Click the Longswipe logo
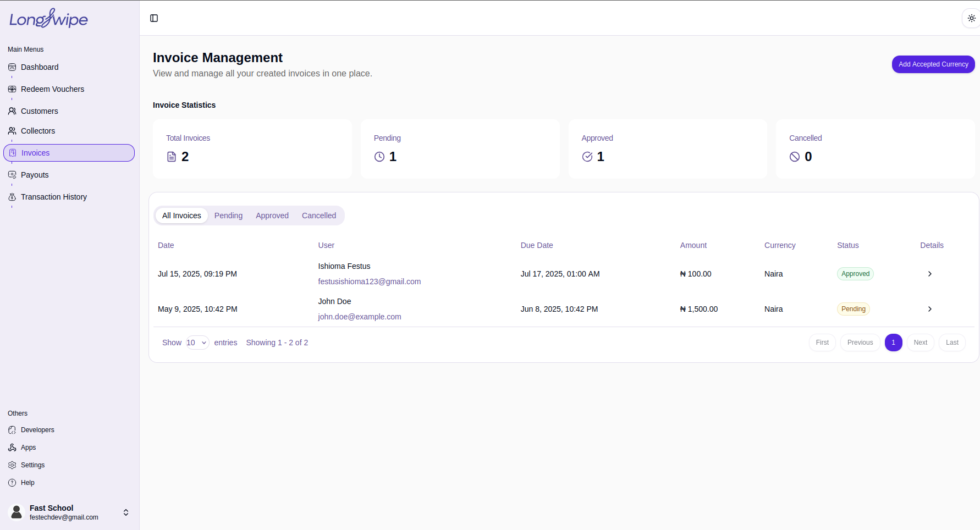Image resolution: width=980 pixels, height=530 pixels. pos(48,18)
